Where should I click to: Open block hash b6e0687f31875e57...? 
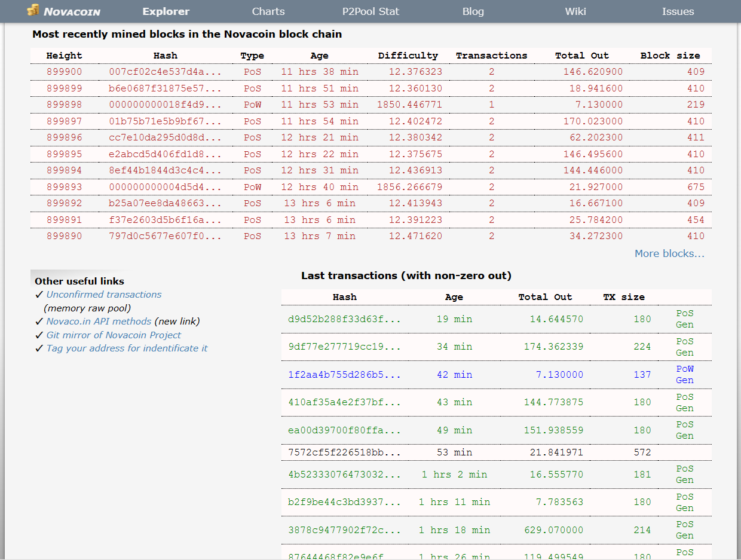coord(165,88)
